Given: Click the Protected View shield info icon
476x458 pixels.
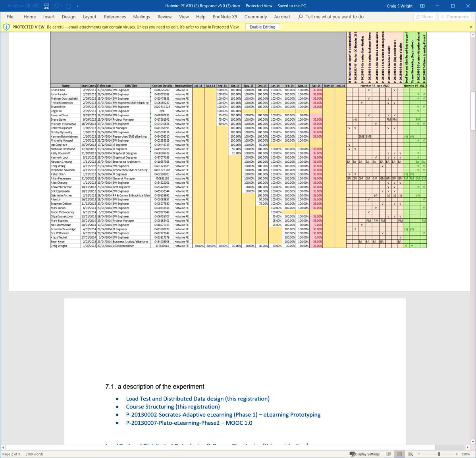Looking at the screenshot, I should [6, 27].
